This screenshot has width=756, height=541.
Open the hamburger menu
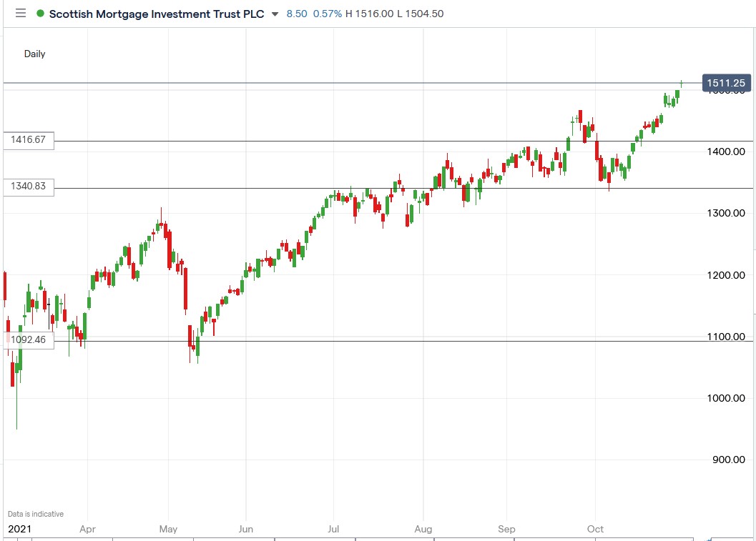20,14
